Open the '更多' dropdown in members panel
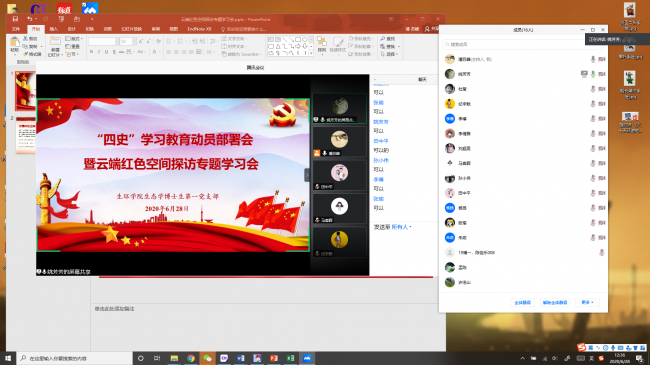 (587, 302)
